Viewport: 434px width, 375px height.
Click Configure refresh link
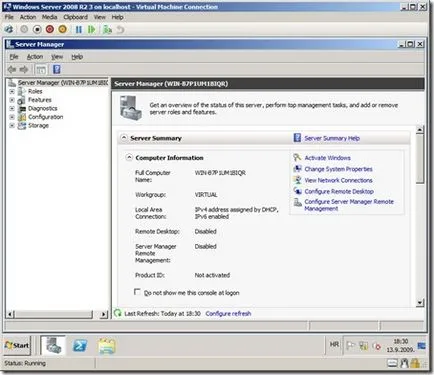(228, 314)
